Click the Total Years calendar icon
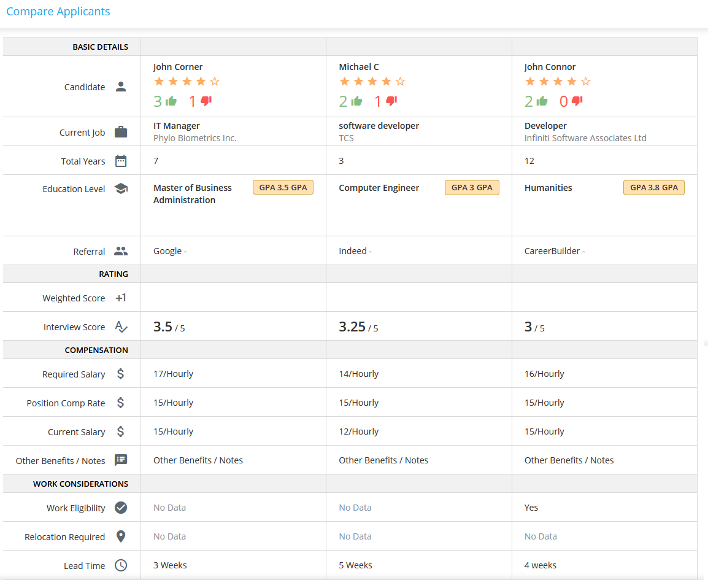 click(121, 161)
